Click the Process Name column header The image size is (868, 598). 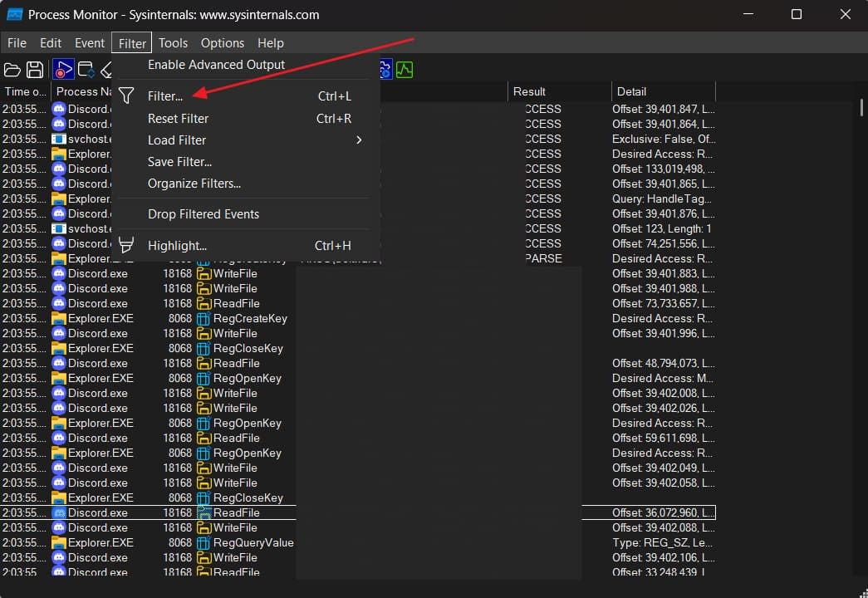click(82, 91)
